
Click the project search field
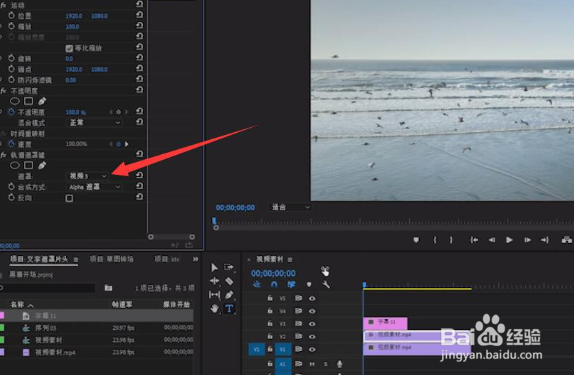click(x=48, y=288)
